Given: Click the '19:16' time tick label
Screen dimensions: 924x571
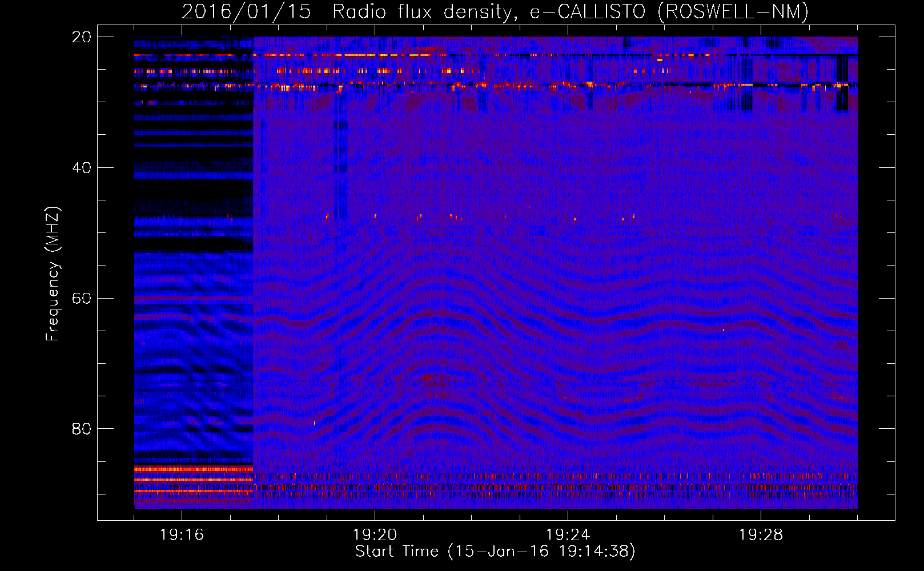Looking at the screenshot, I should tap(182, 535).
